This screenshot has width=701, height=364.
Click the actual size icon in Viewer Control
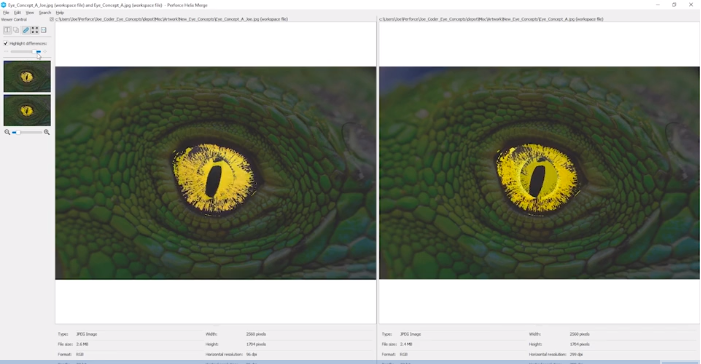[x=43, y=30]
